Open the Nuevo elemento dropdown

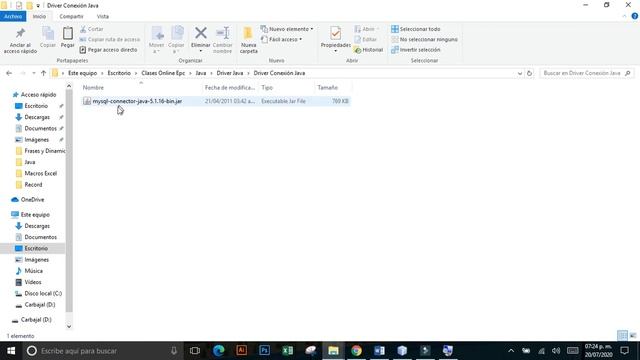pos(287,29)
